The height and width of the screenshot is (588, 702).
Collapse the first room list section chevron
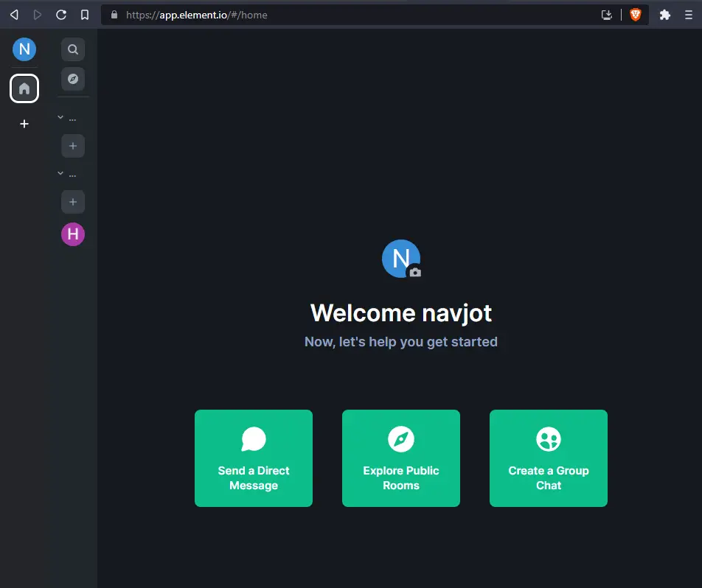click(x=60, y=117)
